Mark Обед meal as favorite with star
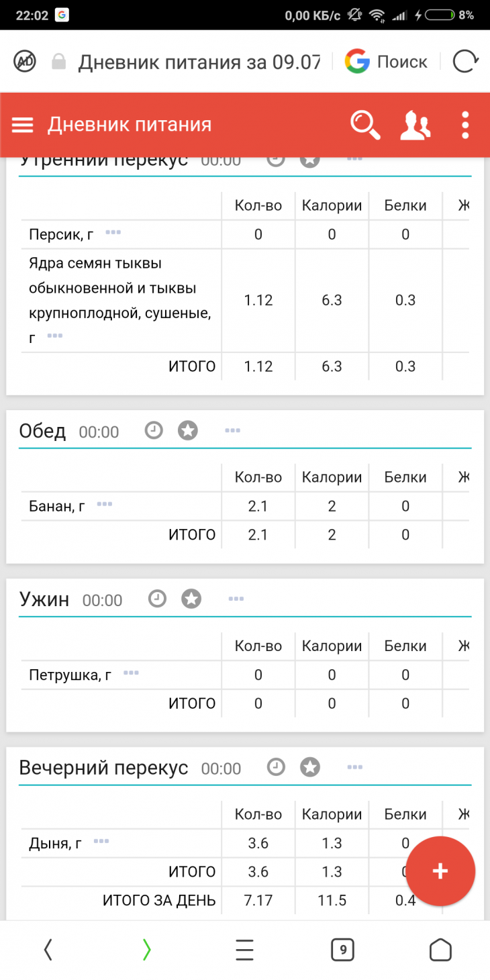Viewport: 490px width, 980px height. tap(188, 431)
